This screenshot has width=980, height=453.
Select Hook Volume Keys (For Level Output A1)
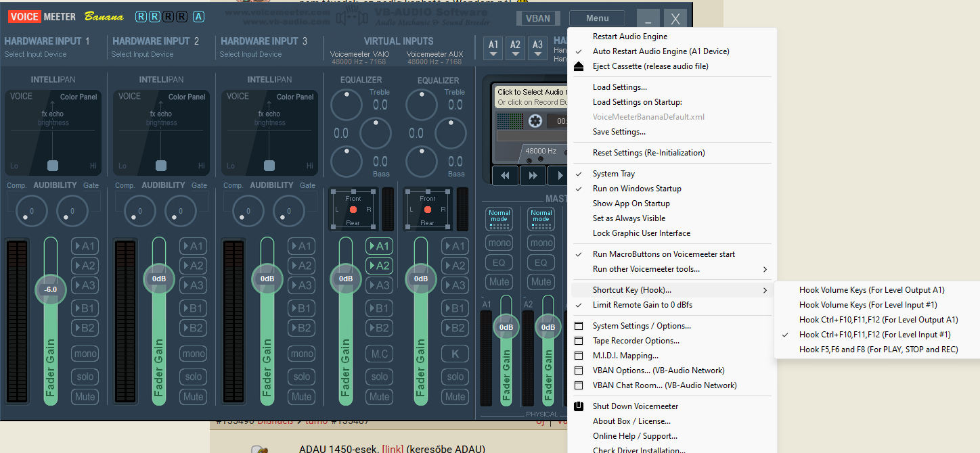point(872,290)
